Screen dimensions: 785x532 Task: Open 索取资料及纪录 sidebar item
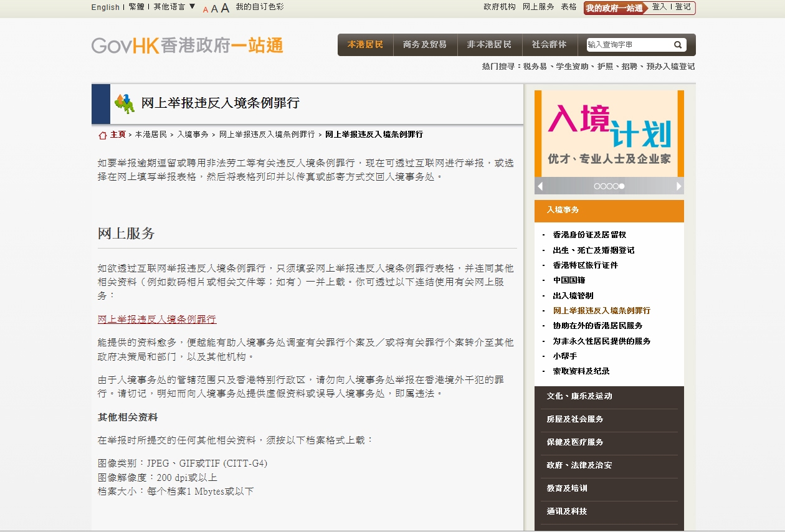pyautogui.click(x=581, y=371)
